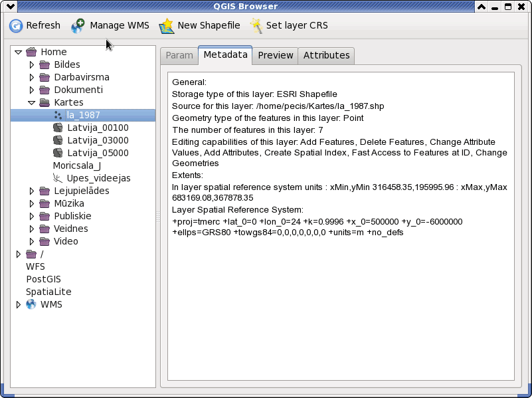Screen dimensions: 532x398
Task: Switch to the Metadata tab
Action: pos(225,54)
